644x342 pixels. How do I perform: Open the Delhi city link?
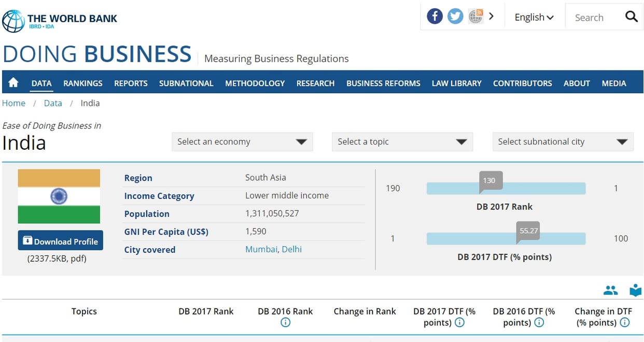[292, 249]
